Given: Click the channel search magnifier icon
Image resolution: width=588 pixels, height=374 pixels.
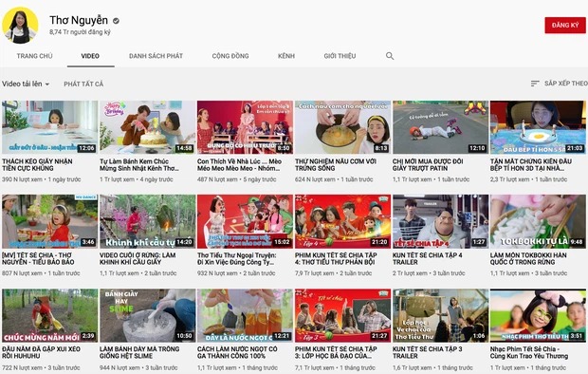Looking at the screenshot, I should [390, 56].
